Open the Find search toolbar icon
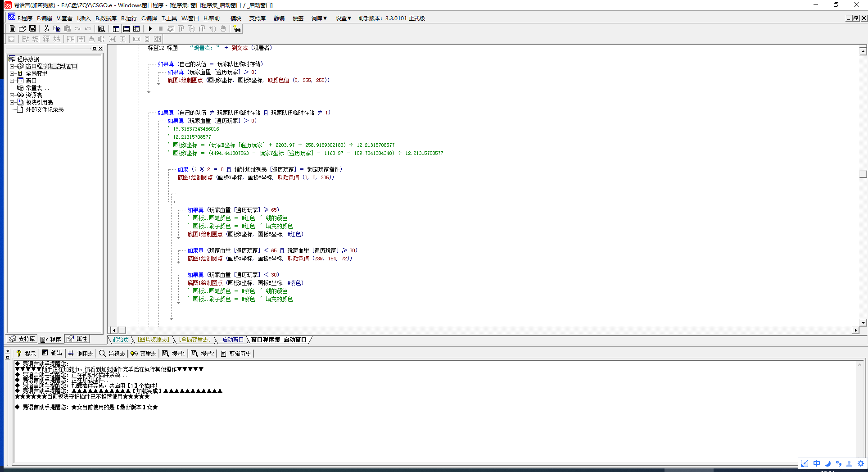The height and width of the screenshot is (472, 868). [x=102, y=28]
